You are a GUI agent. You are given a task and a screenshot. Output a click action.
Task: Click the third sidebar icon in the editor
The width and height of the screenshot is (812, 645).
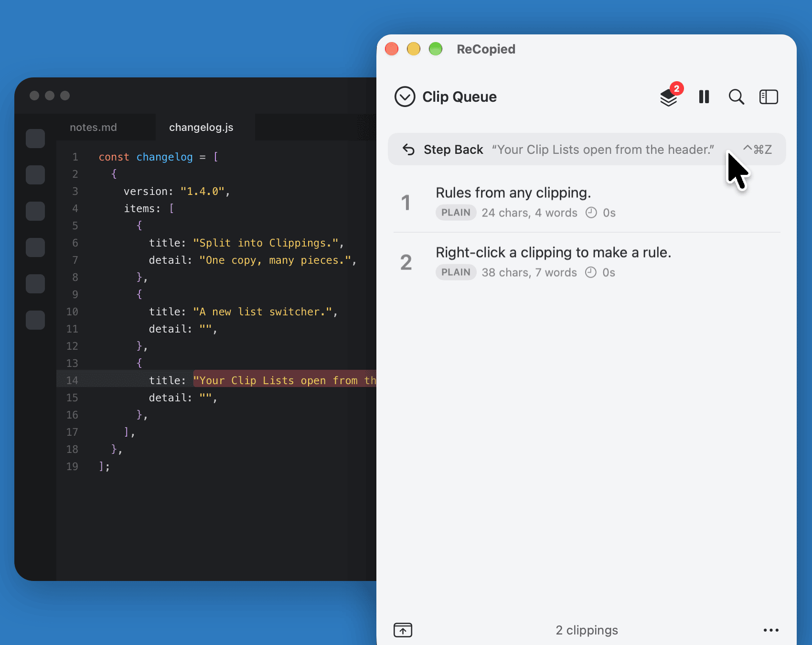(x=35, y=211)
